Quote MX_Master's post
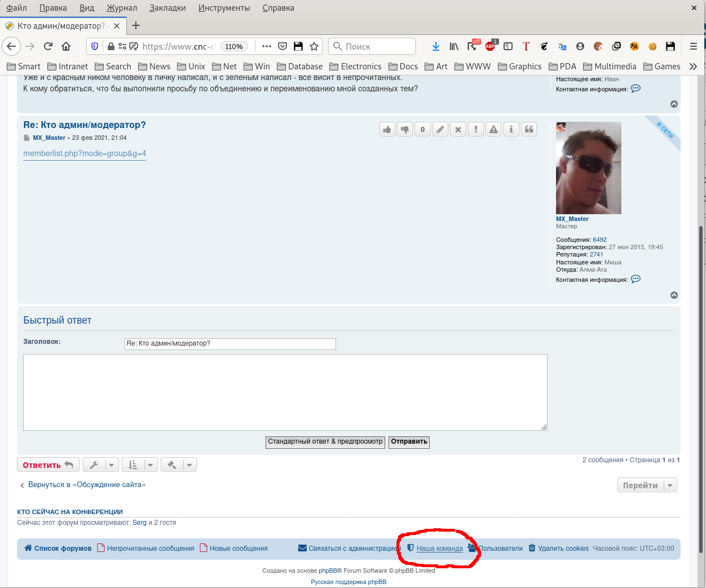This screenshot has height=588, width=706. pyautogui.click(x=529, y=129)
